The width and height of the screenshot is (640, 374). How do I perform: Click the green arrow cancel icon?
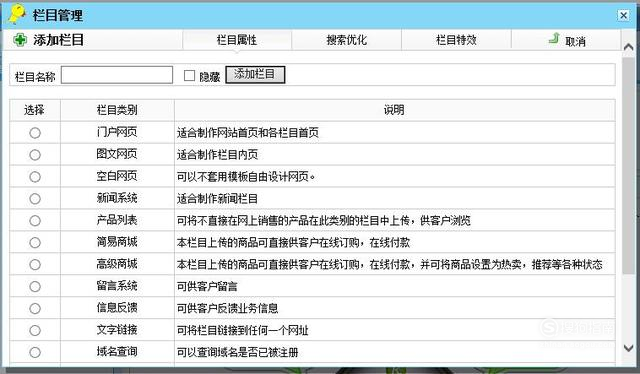pos(553,39)
